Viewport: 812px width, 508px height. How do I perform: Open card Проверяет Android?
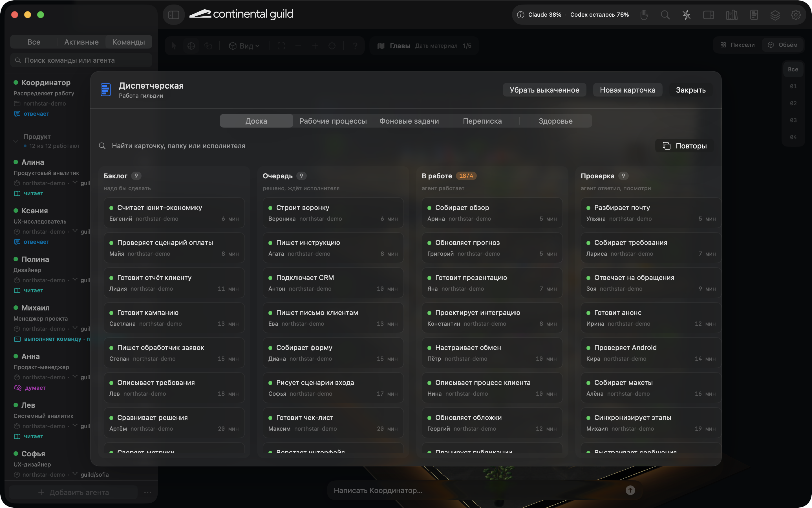(x=651, y=353)
